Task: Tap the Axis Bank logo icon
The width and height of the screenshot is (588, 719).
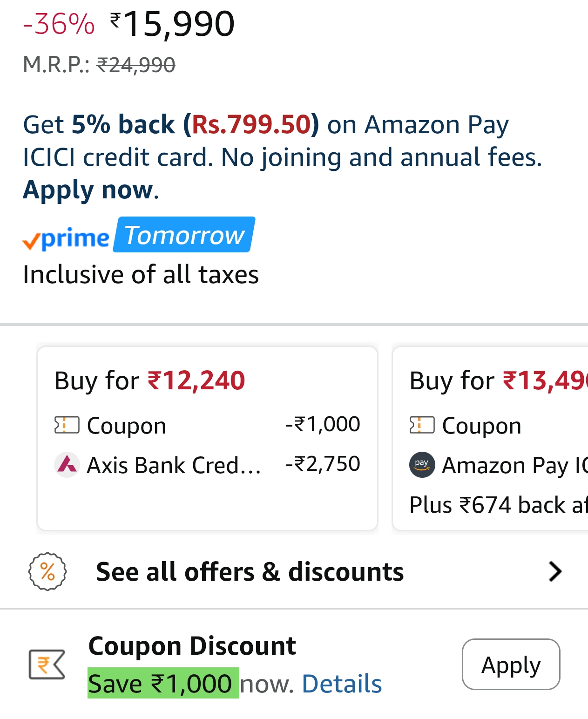Action: [x=67, y=464]
